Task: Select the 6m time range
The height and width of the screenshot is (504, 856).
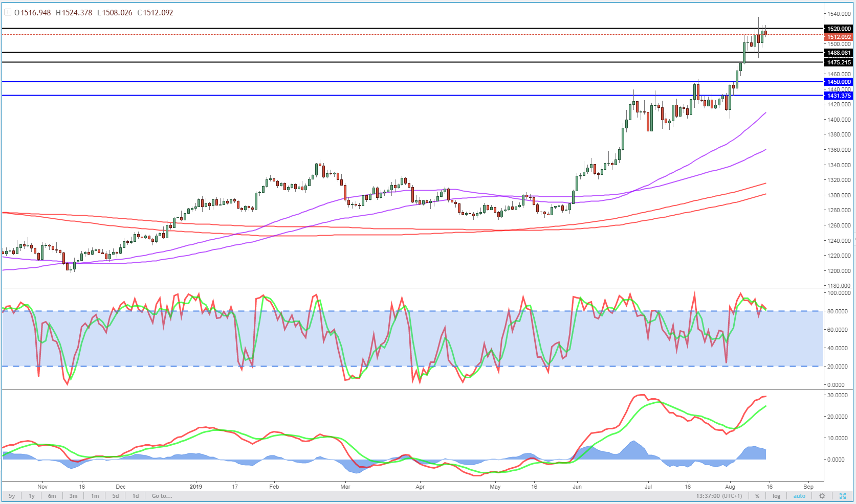Action: point(52,496)
